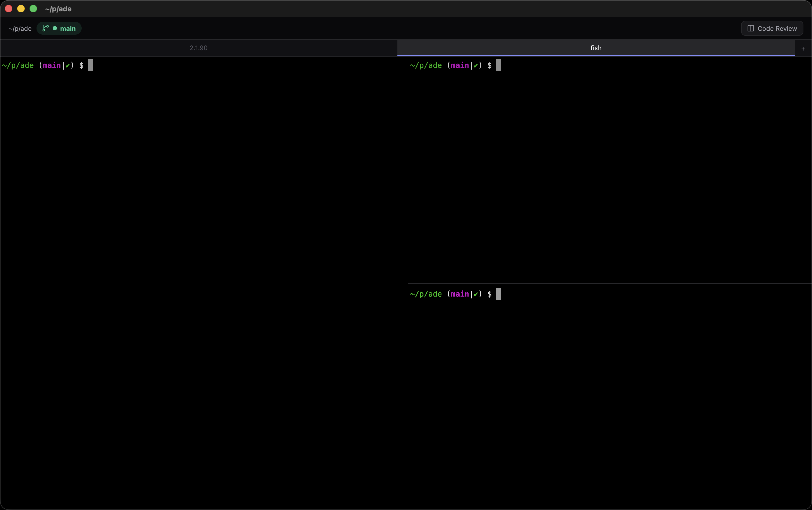Click the ~/p/ade window title text
This screenshot has width=812, height=510.
pyautogui.click(x=58, y=9)
